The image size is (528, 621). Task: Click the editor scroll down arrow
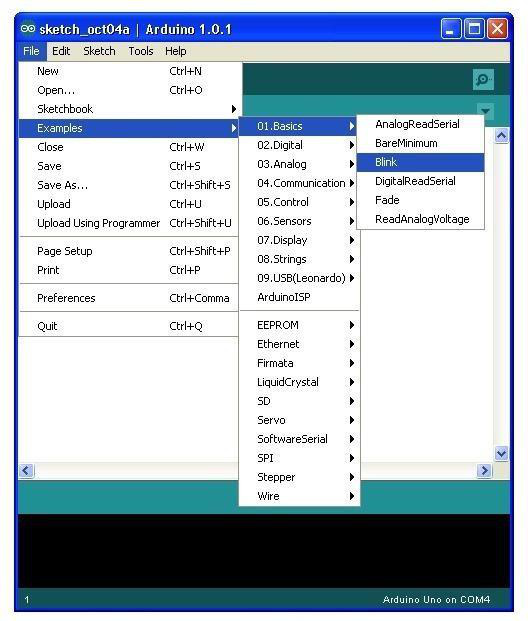pos(501,453)
